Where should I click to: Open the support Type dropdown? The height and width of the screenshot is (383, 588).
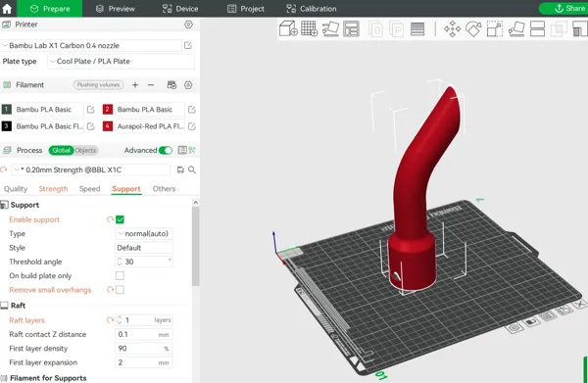pyautogui.click(x=144, y=233)
